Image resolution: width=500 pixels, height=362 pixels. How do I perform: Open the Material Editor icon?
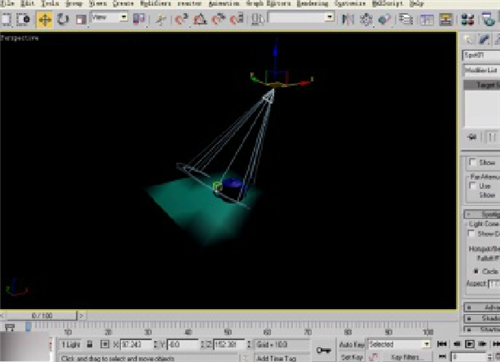click(468, 19)
